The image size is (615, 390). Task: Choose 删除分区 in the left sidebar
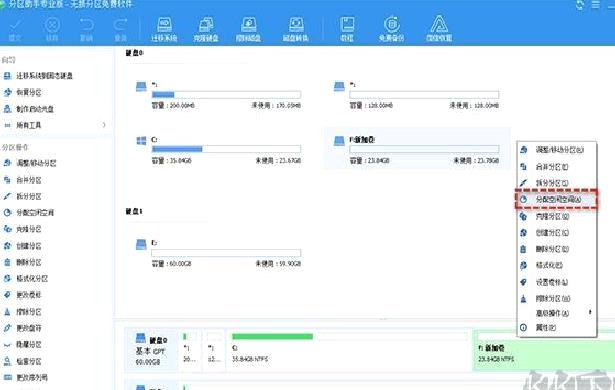pyautogui.click(x=22, y=262)
